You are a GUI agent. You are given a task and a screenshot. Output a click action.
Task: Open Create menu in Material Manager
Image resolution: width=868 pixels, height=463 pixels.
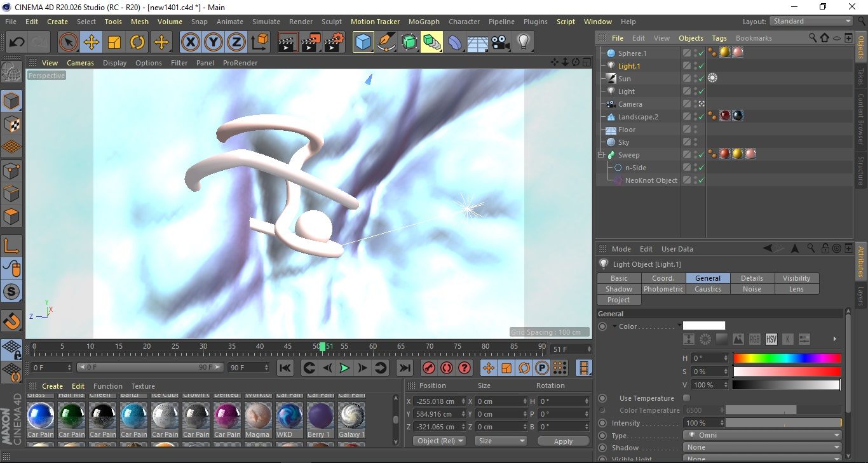[52, 386]
